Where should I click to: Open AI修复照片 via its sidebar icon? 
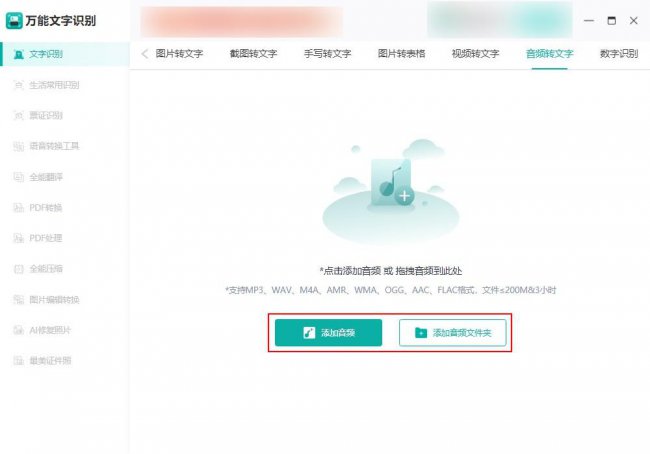[19, 330]
